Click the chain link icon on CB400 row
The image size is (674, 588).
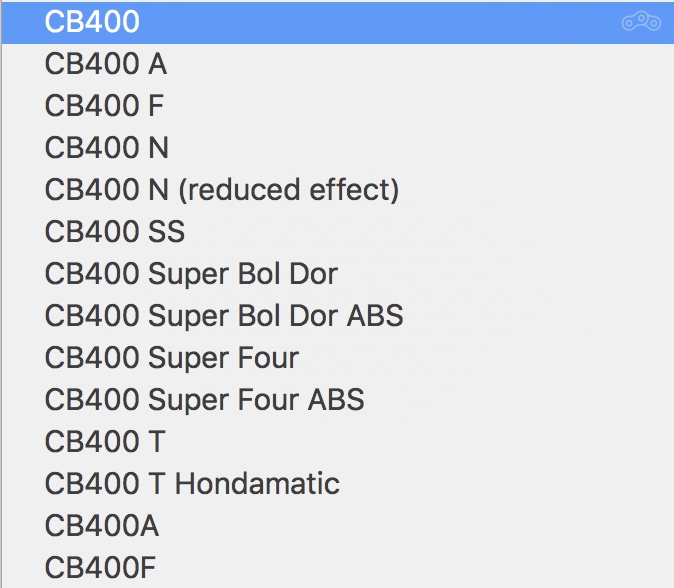641,22
